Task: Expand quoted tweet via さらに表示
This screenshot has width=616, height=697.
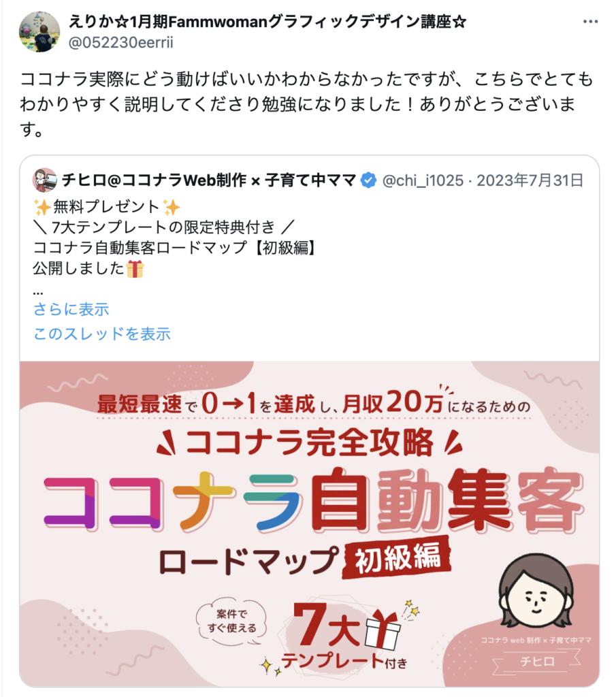Action: tap(71, 310)
